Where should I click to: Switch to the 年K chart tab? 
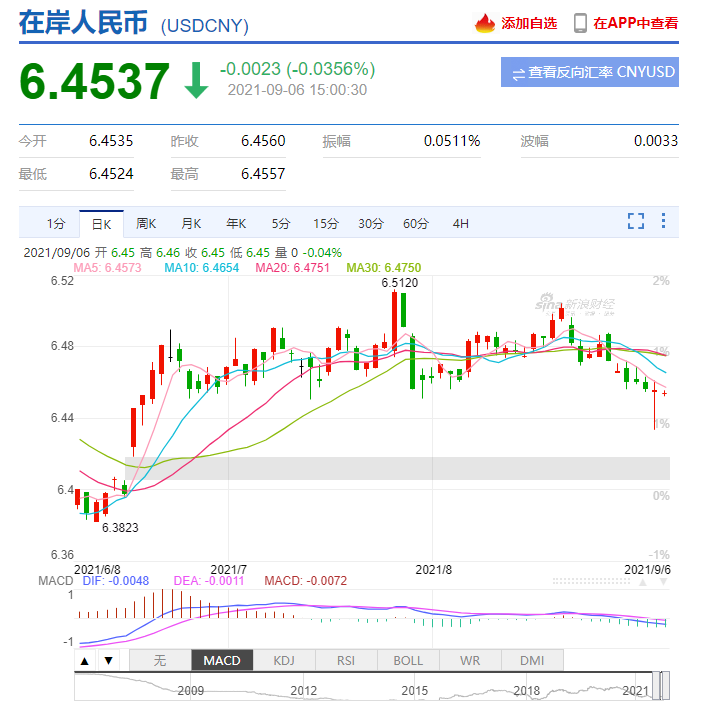click(236, 224)
